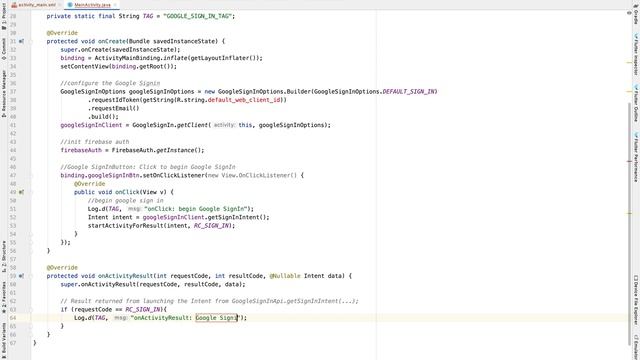640x360 pixels.
Task: Fold the onActivityResult method on line 59
Action: pos(30,276)
